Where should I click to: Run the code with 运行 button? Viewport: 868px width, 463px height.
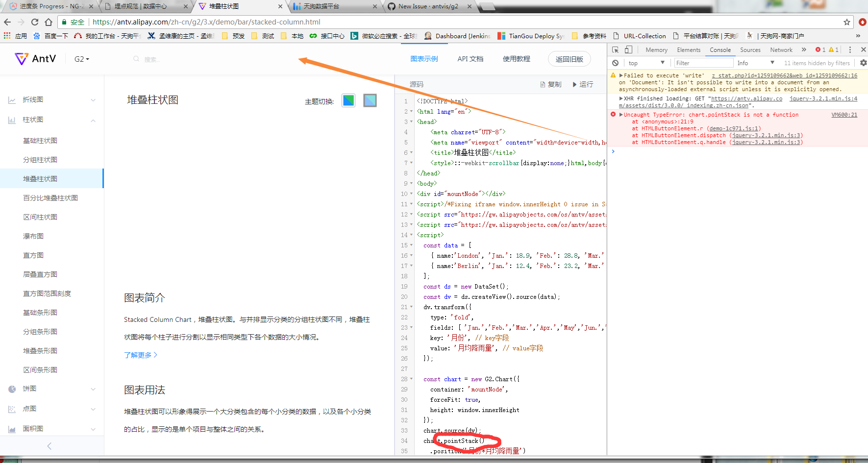(583, 84)
